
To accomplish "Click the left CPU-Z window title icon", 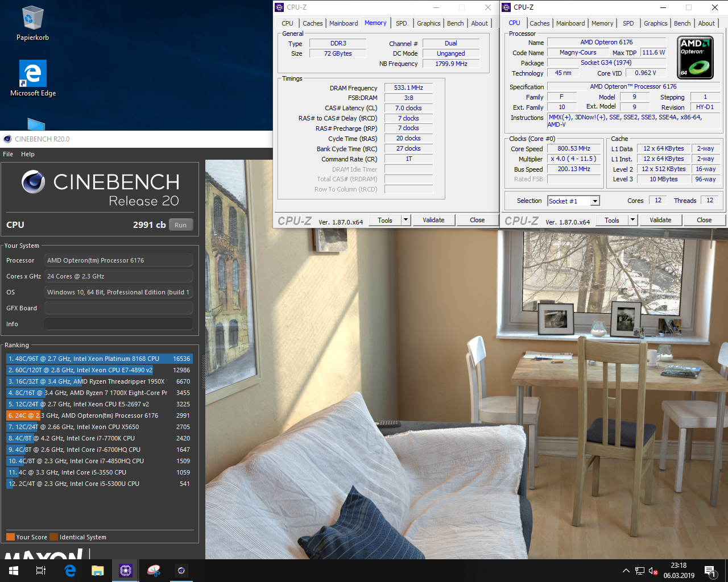I will (x=279, y=7).
